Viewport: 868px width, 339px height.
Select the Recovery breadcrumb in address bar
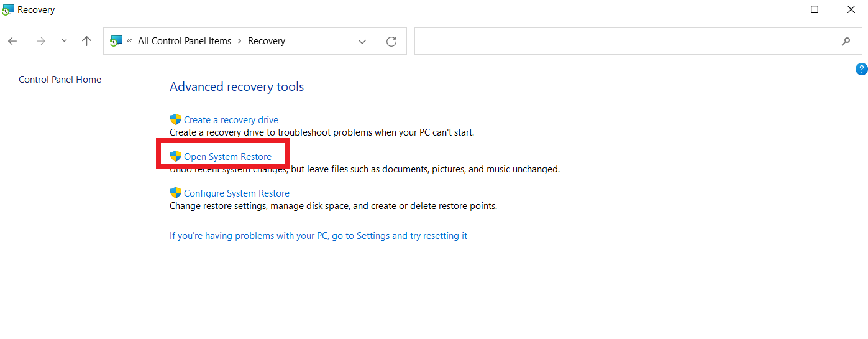point(266,41)
